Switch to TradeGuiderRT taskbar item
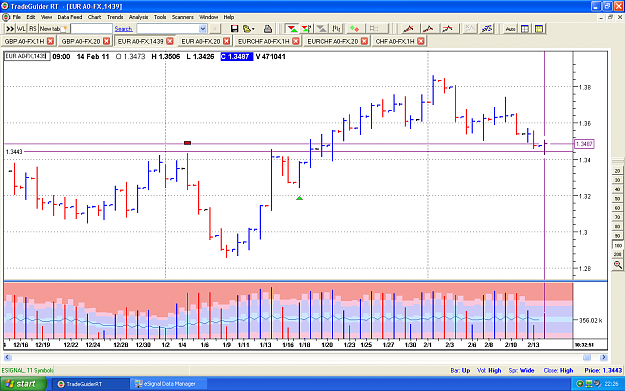Viewport: 625px width, 391px height. (90, 384)
